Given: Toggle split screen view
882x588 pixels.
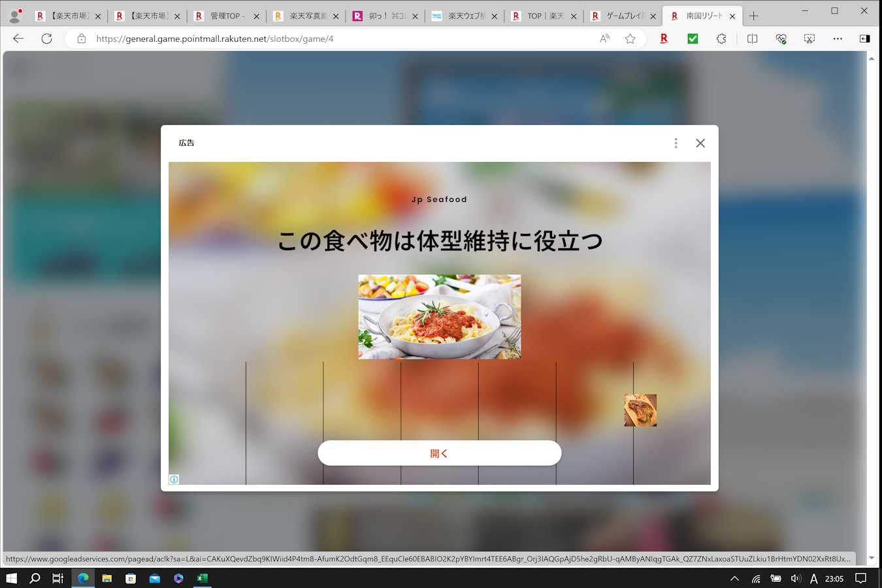Looking at the screenshot, I should point(752,39).
